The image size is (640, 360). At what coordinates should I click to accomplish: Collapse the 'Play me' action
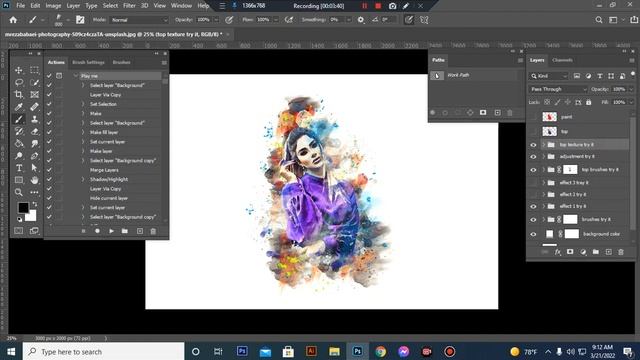[x=76, y=76]
